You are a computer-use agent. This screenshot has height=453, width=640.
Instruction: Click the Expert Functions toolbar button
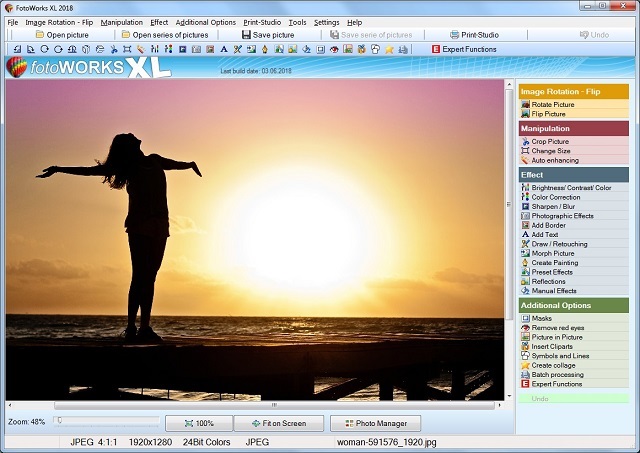point(464,49)
